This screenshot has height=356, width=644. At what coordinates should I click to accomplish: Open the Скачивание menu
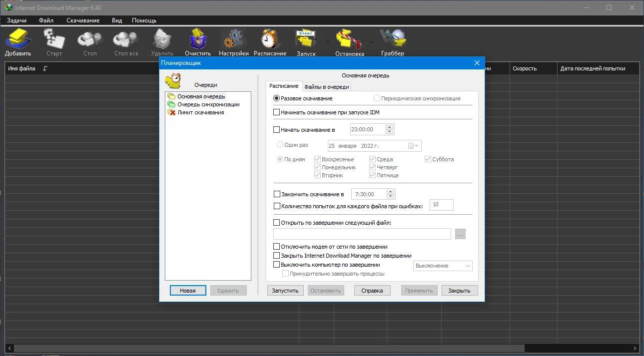pos(83,20)
